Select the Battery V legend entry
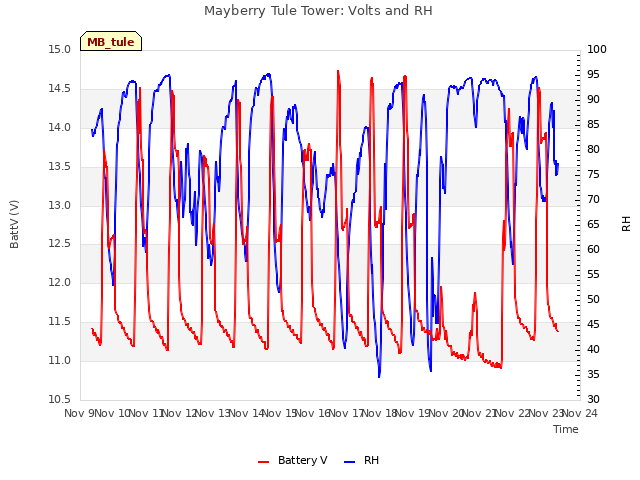 (293, 460)
